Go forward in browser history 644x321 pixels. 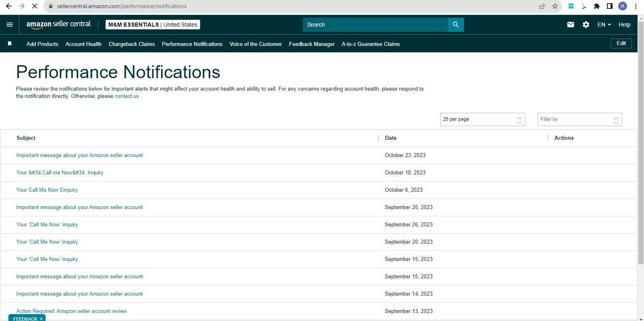[x=22, y=6]
